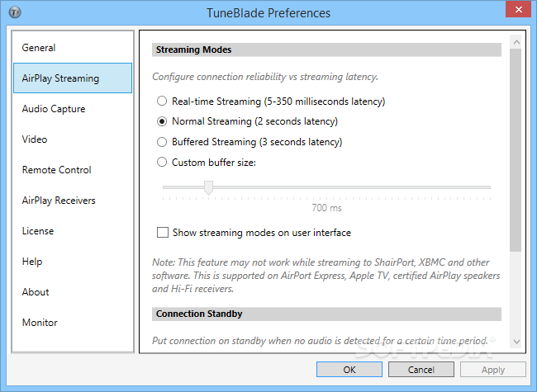Click the custom buffer size slider thumb
Image resolution: width=537 pixels, height=392 pixels.
(x=208, y=188)
